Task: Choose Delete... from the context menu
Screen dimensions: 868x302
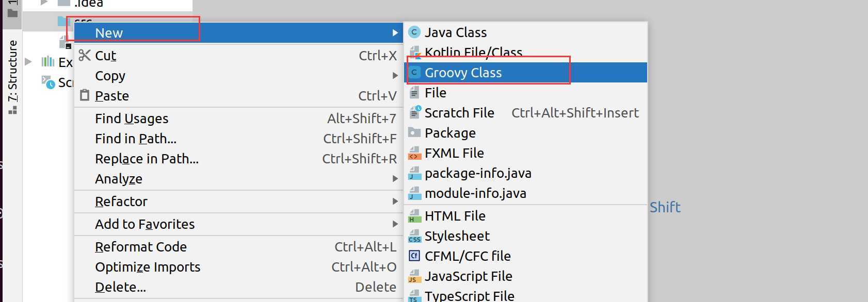Action: (120, 287)
